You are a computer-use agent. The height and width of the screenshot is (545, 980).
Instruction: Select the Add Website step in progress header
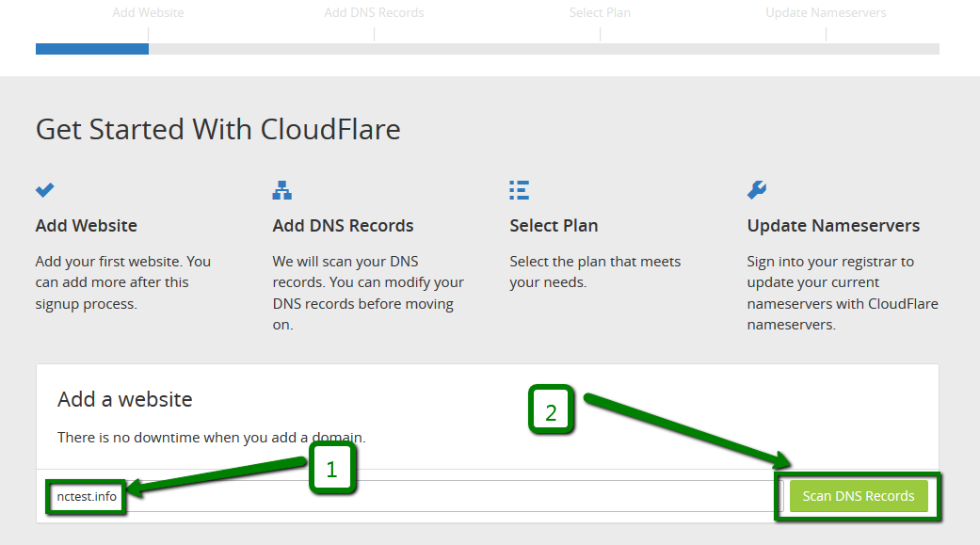(148, 13)
